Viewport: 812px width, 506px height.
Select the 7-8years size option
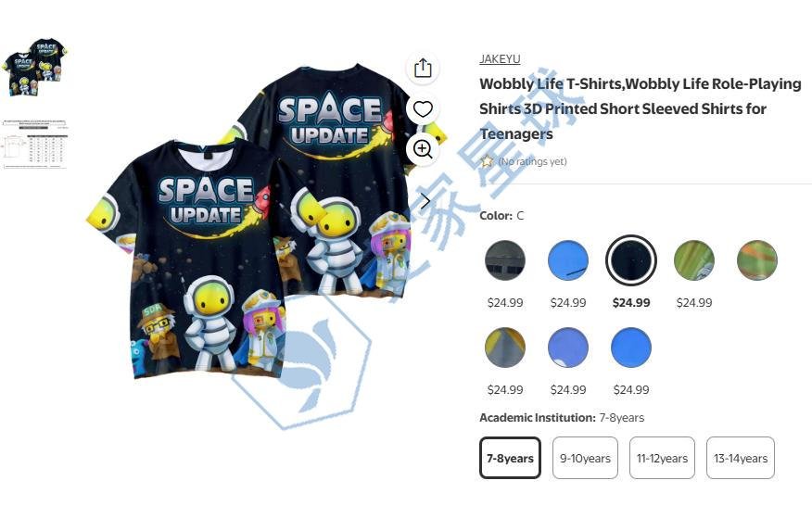click(510, 458)
